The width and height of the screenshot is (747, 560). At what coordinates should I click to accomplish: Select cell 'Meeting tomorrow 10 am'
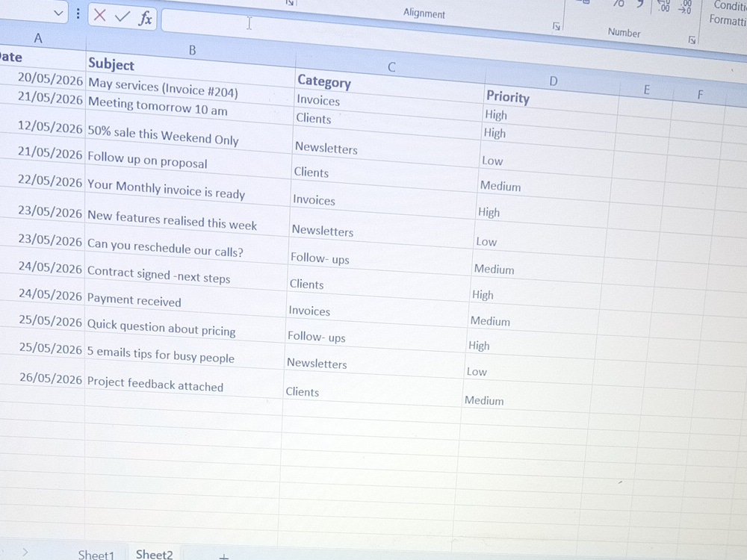pyautogui.click(x=190, y=107)
